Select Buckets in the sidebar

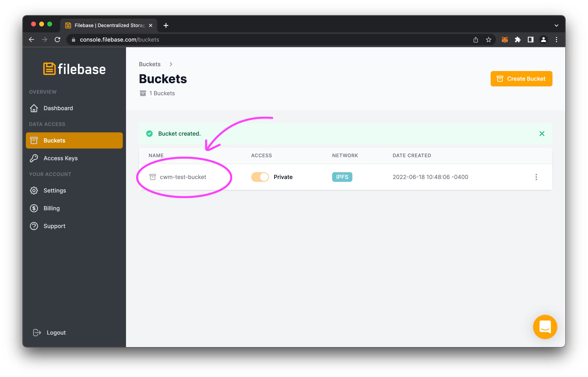pos(54,140)
